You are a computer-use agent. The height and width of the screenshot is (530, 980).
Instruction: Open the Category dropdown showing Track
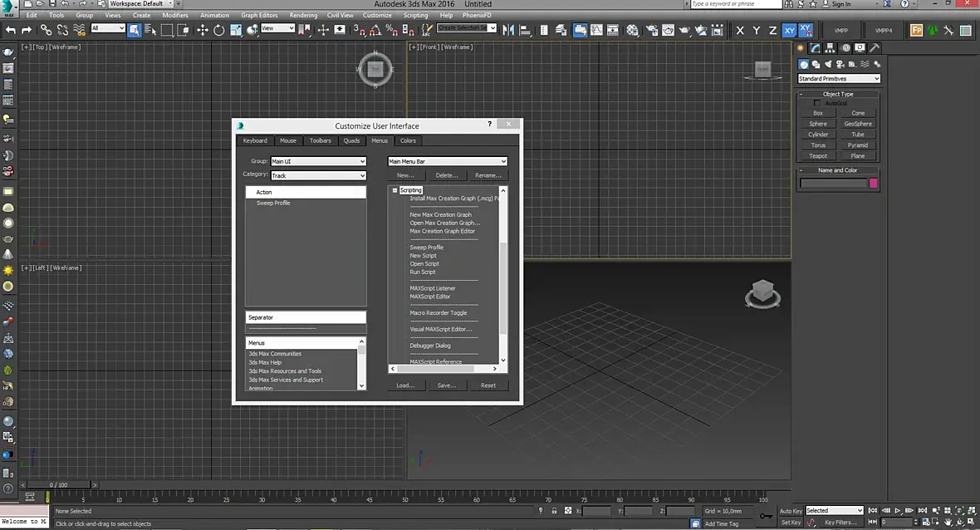point(318,175)
